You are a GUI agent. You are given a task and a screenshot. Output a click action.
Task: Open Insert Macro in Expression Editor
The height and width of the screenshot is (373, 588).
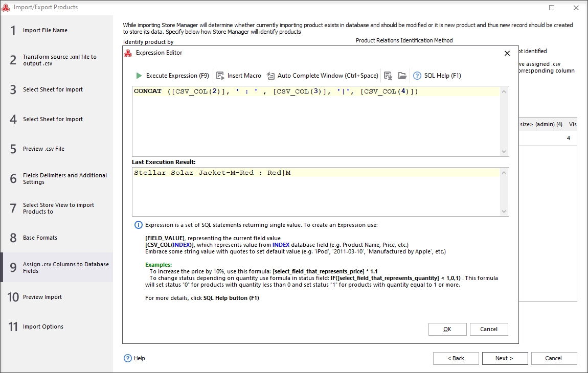[x=239, y=76]
